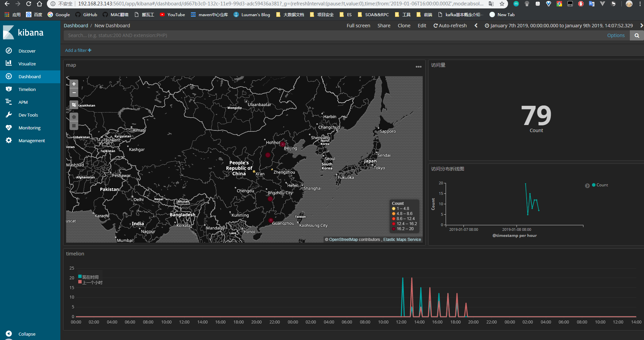Reload the browser page

[29, 4]
